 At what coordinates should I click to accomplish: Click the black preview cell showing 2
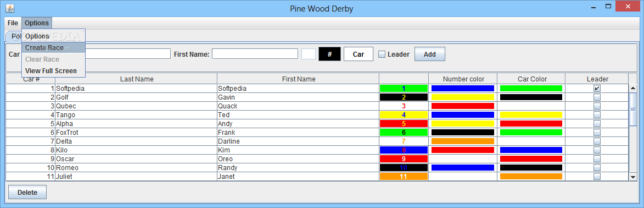point(404,97)
